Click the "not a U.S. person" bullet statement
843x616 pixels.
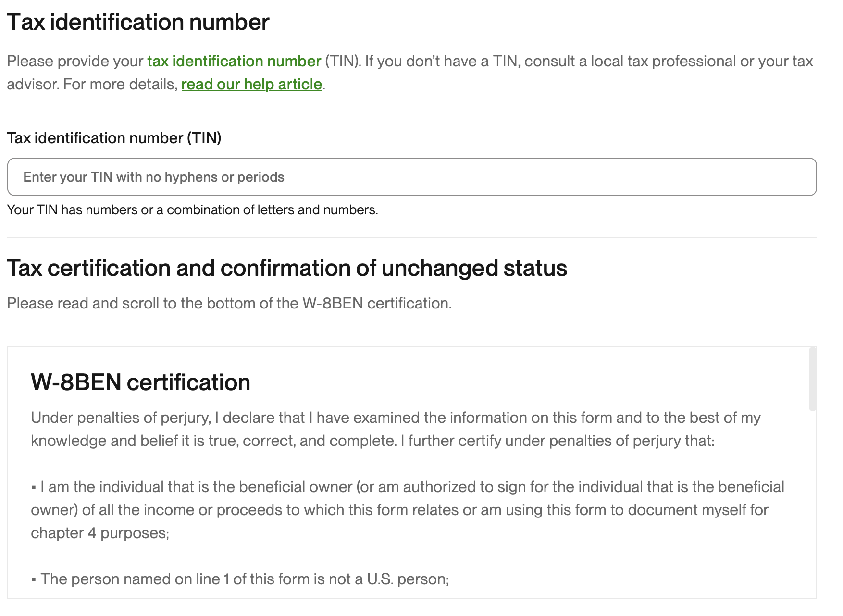click(245, 579)
